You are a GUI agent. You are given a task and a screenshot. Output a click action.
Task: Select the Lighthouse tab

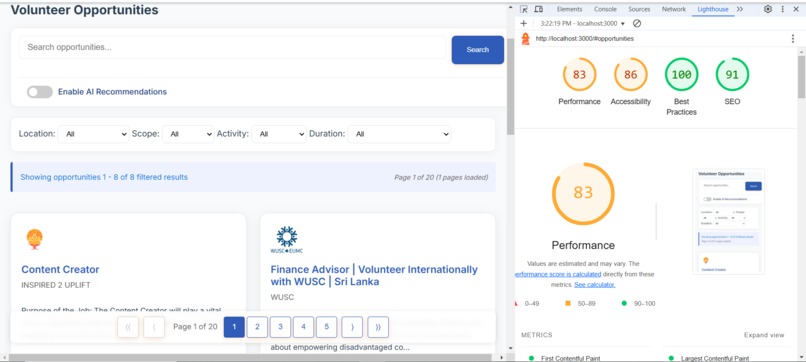point(712,9)
